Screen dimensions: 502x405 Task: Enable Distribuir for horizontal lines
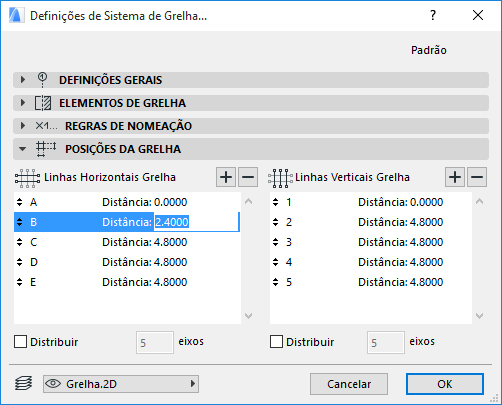[x=20, y=342]
